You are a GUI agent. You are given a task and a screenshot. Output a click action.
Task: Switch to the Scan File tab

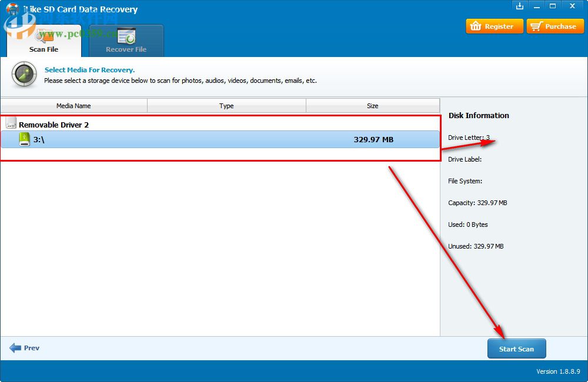tap(44, 41)
